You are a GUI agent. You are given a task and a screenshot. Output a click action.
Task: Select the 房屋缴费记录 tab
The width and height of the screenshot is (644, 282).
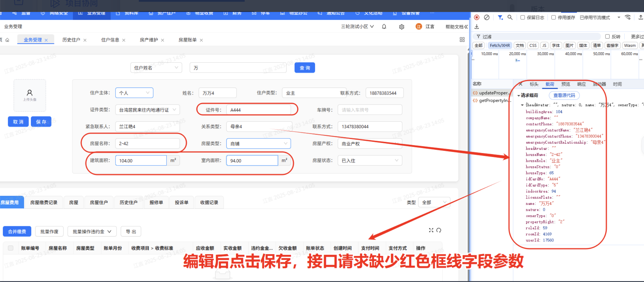44,203
